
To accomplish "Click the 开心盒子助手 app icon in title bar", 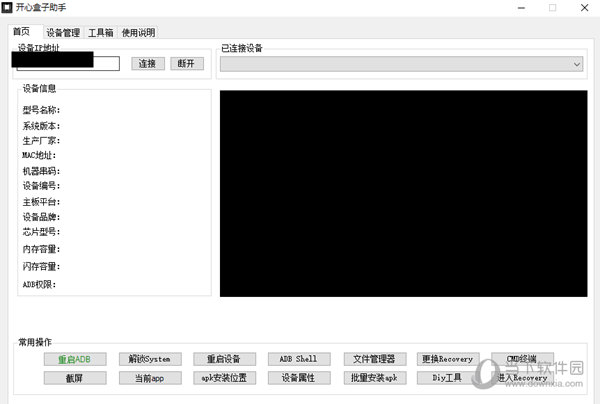I will [8, 8].
